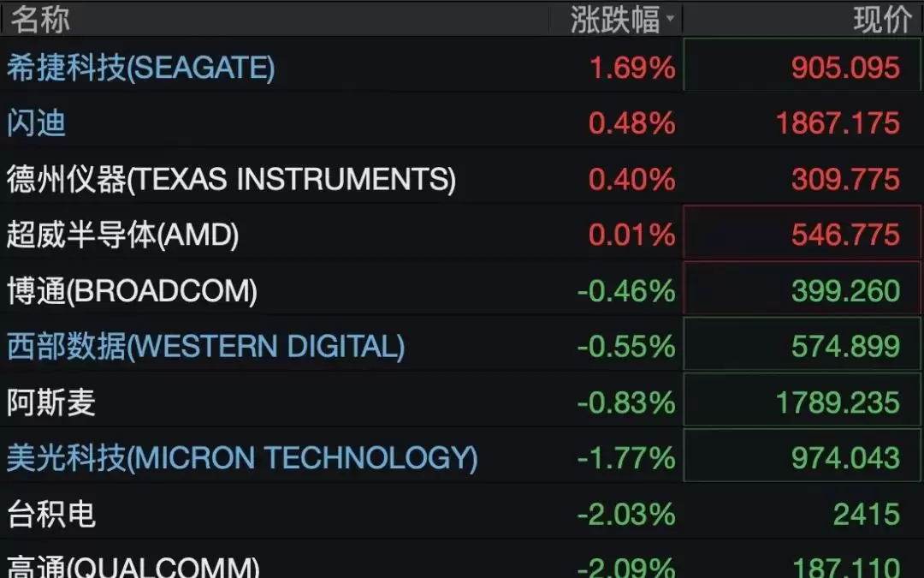Image resolution: width=924 pixels, height=578 pixels.
Task: Select the 阿斯麦 stock row
Action: click(462, 402)
